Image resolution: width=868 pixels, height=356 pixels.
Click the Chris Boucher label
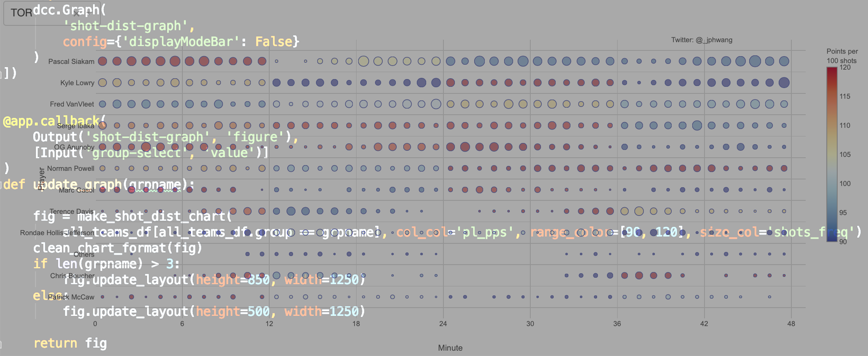point(73,276)
